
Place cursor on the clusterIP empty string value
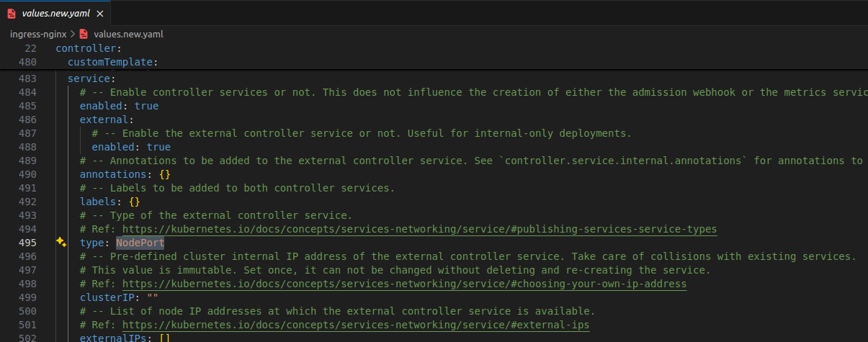point(152,297)
